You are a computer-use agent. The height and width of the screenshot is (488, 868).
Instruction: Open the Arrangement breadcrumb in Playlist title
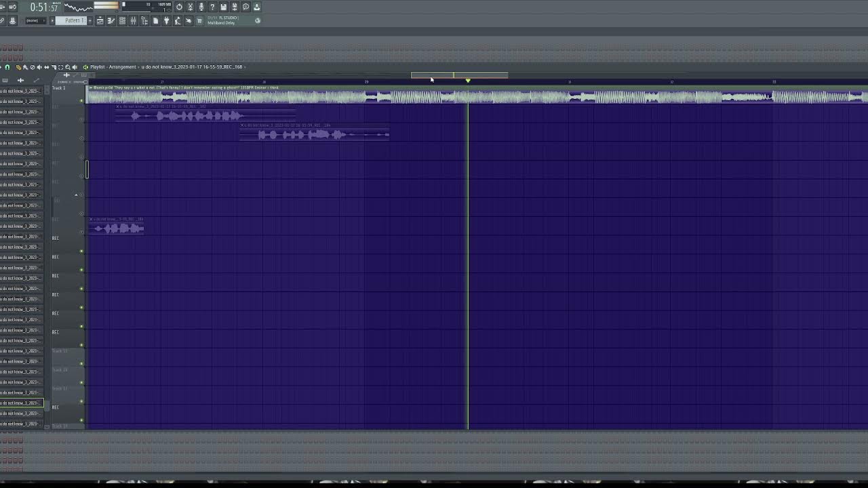tap(123, 67)
